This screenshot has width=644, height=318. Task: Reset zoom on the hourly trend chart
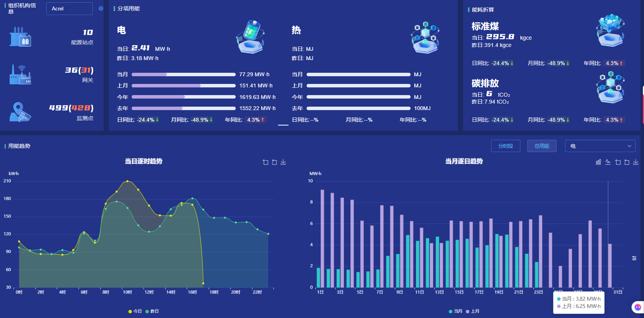click(x=274, y=162)
